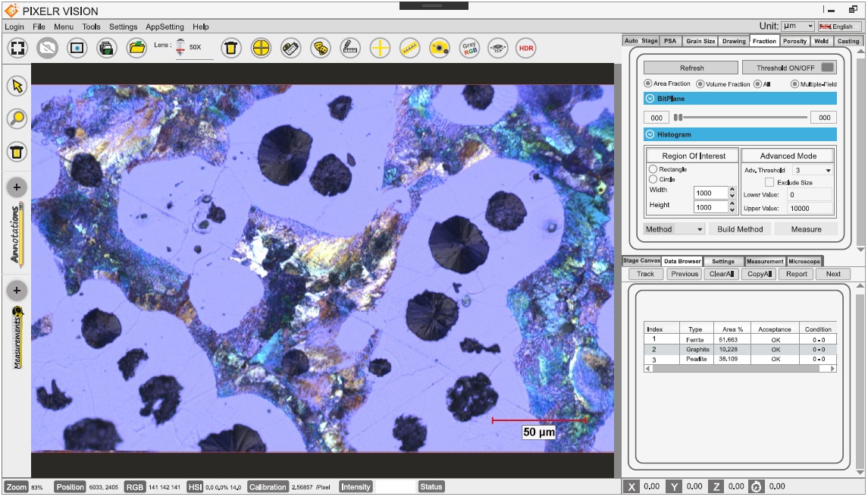Click the yellow ruler icon in the toolbar
The image size is (868, 497).
pyautogui.click(x=409, y=48)
